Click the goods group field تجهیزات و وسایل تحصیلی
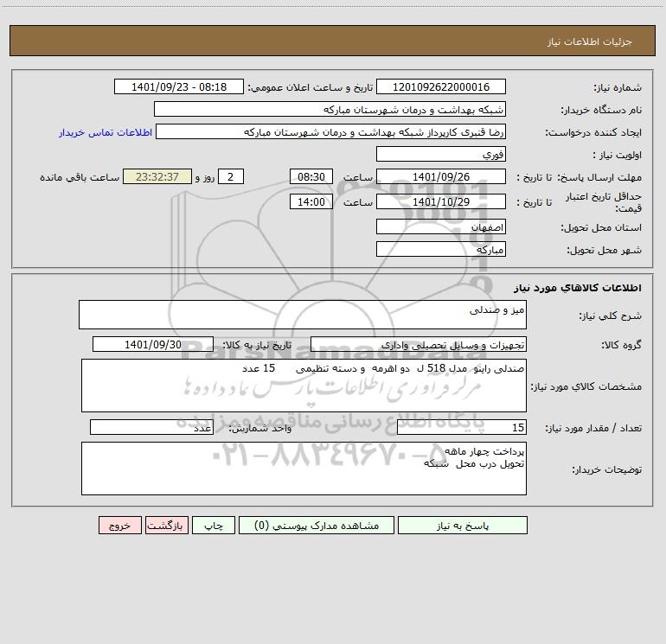Image resolution: width=666 pixels, height=644 pixels. [x=419, y=344]
